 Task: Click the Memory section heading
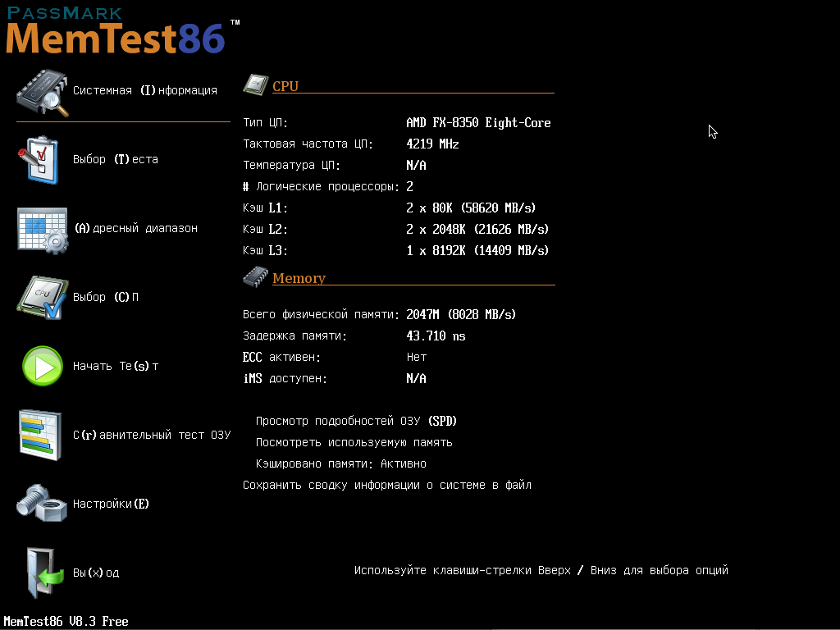point(299,279)
